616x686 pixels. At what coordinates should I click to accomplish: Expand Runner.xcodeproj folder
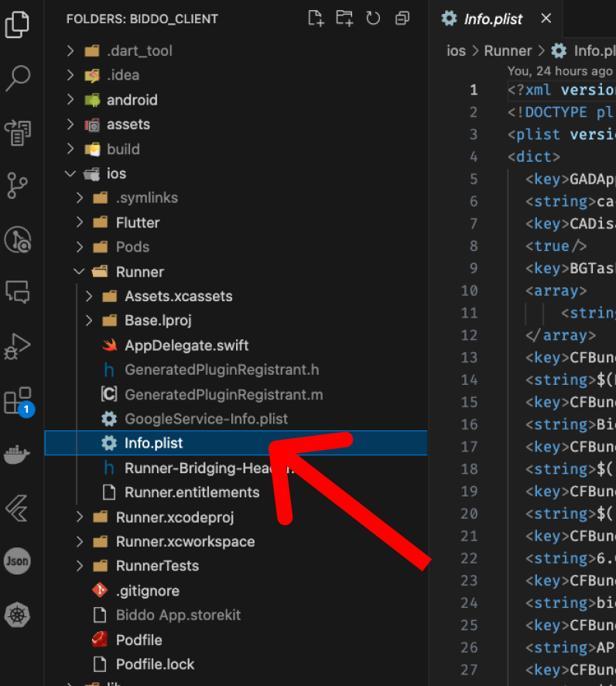(x=80, y=517)
